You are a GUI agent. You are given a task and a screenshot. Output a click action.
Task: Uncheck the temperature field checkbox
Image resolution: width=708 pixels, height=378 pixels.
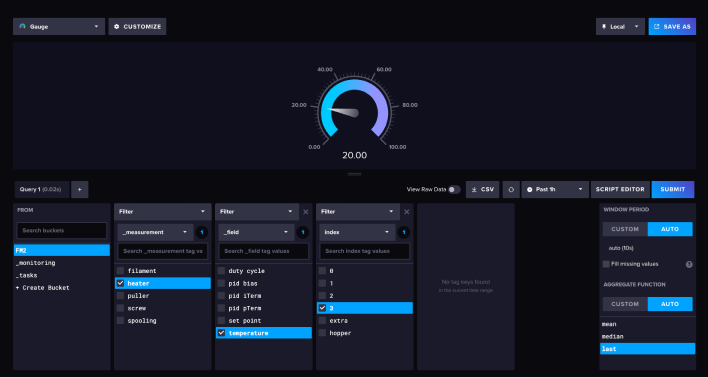[x=221, y=333]
